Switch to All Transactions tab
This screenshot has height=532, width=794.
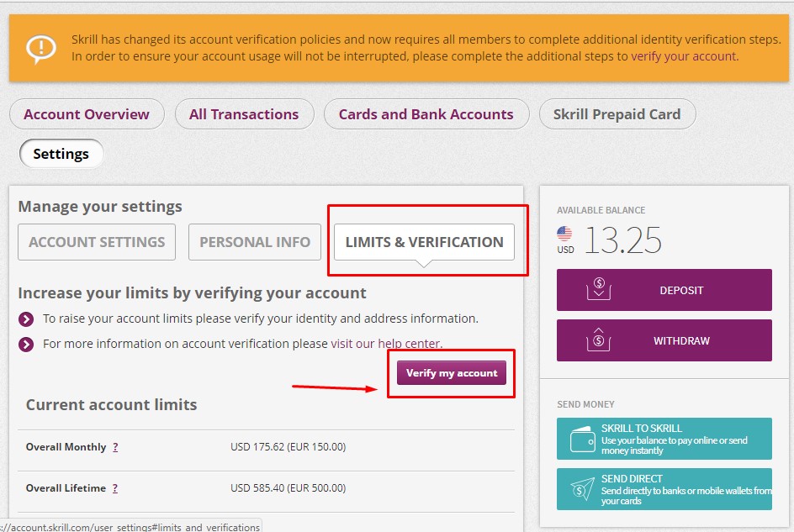pos(244,114)
